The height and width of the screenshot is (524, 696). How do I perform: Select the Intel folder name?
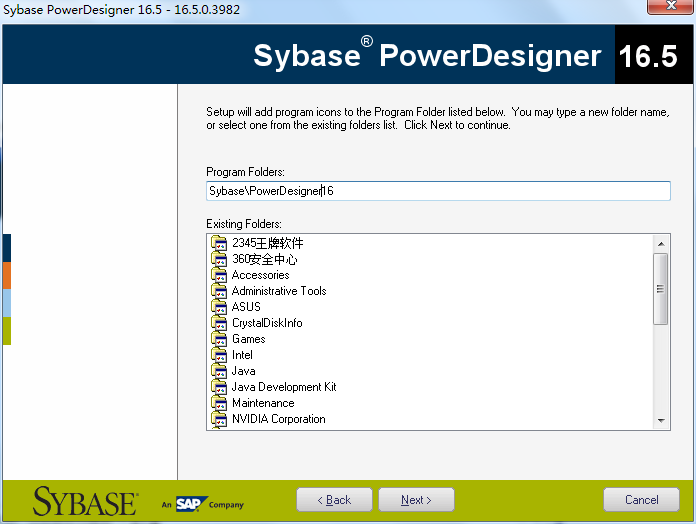coord(242,355)
